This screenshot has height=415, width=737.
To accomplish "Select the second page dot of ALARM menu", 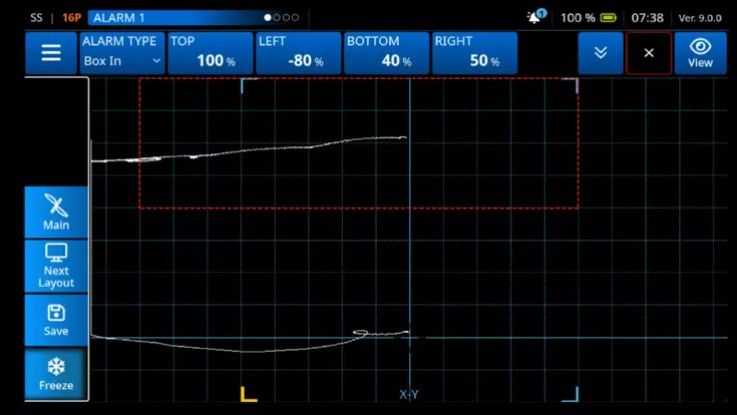I will 277,17.
